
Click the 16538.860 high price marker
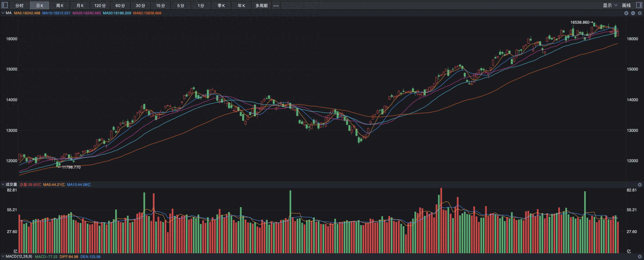(x=580, y=22)
